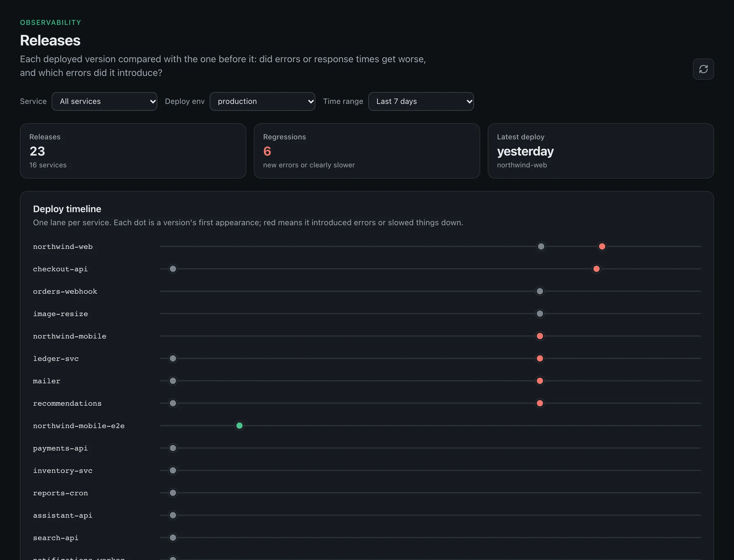The image size is (734, 560).
Task: Click the OBSERVABILITY breadcrumb label
Action: [x=51, y=22]
